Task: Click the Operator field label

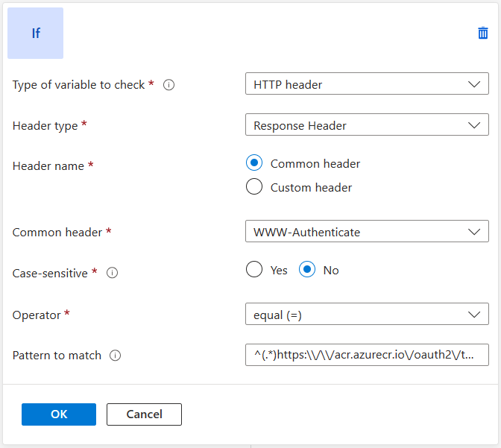Action: point(37,315)
